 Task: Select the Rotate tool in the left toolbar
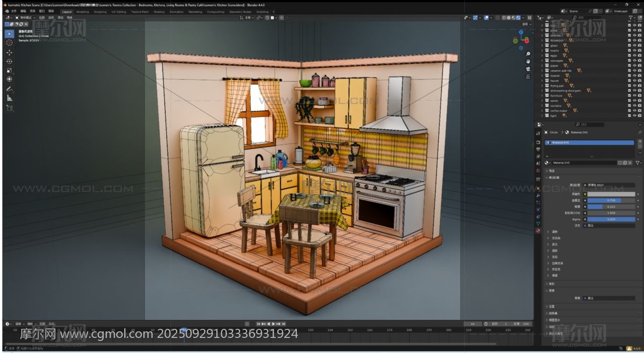tap(9, 61)
